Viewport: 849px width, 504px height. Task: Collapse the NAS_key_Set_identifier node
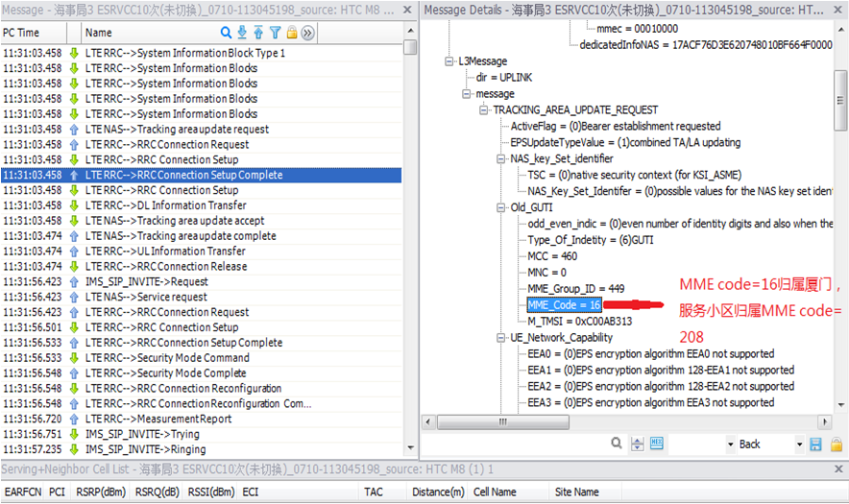pos(500,158)
